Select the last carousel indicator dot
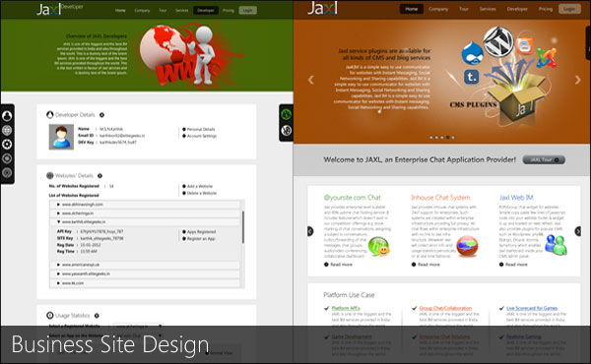The height and width of the screenshot is (364, 591). [453, 138]
